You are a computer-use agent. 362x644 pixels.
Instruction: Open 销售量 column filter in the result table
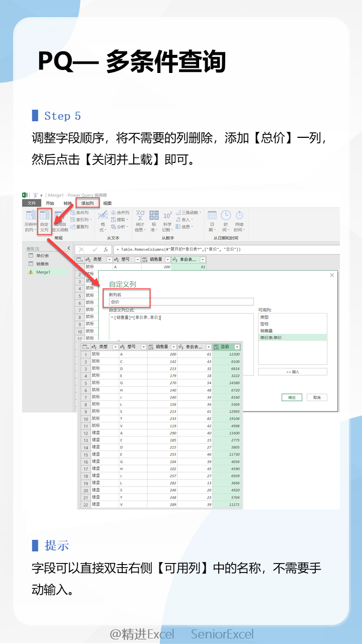[174, 347]
